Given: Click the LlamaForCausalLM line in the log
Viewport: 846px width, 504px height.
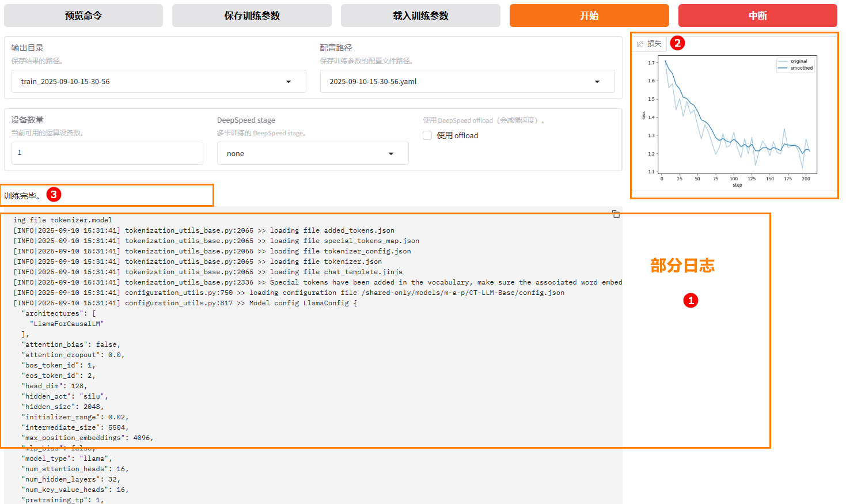Looking at the screenshot, I should pos(67,324).
